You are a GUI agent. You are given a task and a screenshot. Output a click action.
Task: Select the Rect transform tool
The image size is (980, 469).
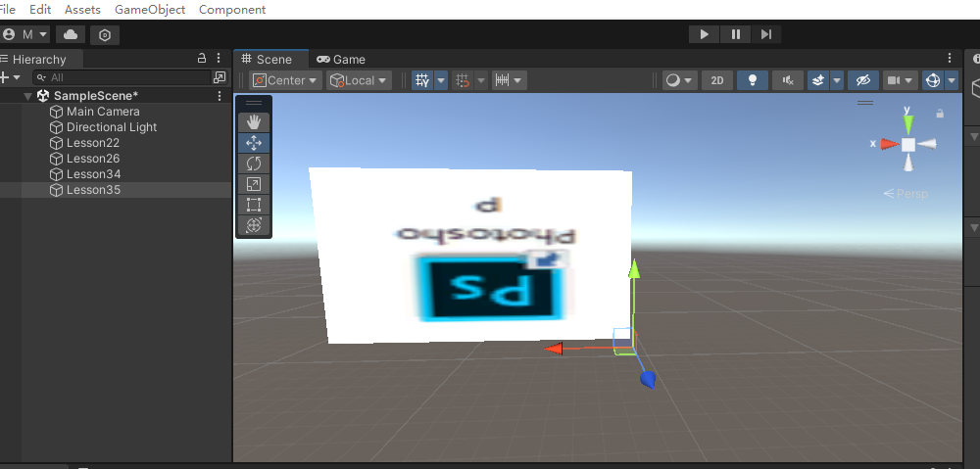pos(254,205)
